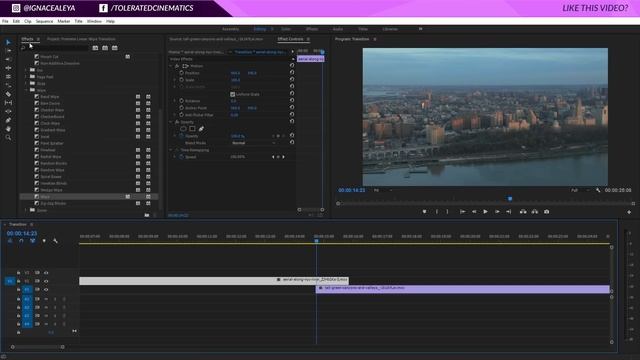Collapse the Motion effect properties
Screen dimensions: 640x360
[171, 66]
